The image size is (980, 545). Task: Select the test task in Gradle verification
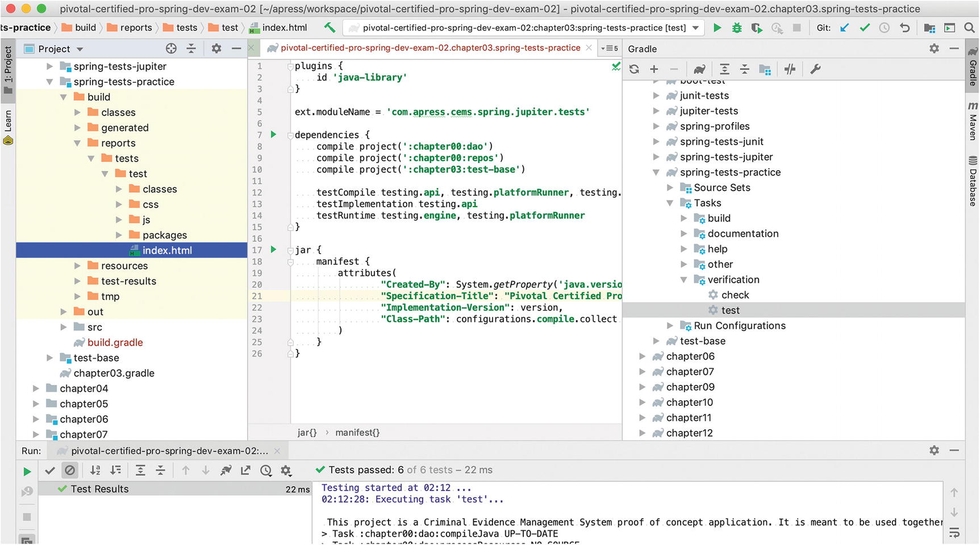pyautogui.click(x=794, y=310)
